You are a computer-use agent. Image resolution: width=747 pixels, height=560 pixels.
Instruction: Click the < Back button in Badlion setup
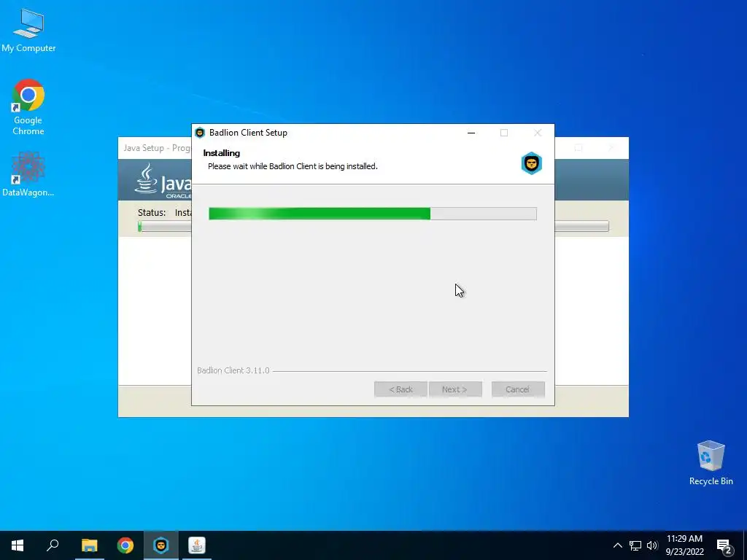[x=400, y=389]
